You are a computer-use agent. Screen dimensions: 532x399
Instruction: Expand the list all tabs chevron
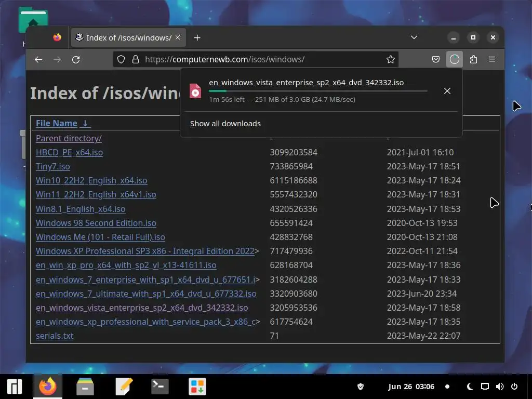pos(414,37)
